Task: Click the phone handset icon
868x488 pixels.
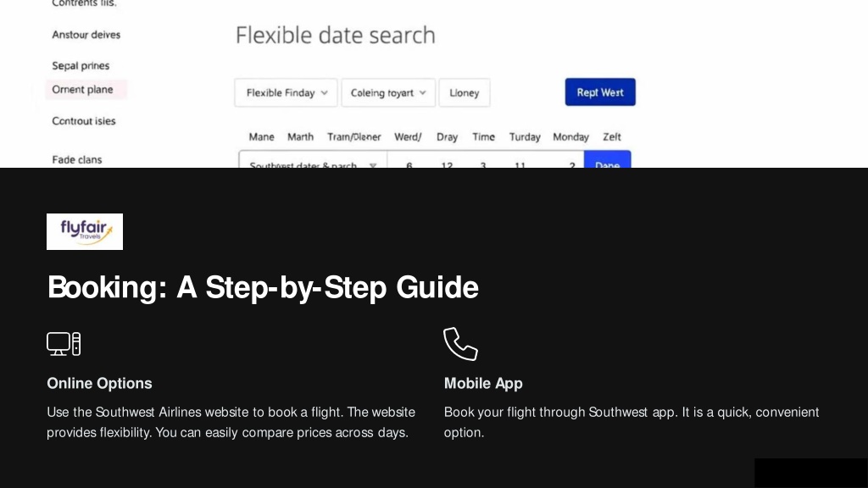Action: tap(460, 344)
